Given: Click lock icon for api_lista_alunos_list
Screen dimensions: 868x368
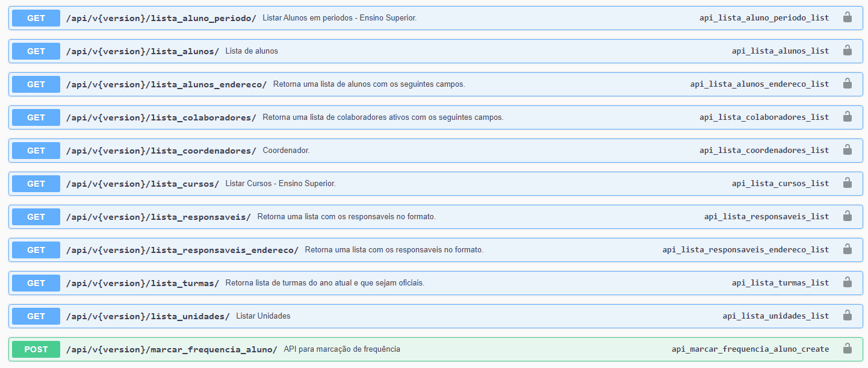Looking at the screenshot, I should click(x=847, y=51).
